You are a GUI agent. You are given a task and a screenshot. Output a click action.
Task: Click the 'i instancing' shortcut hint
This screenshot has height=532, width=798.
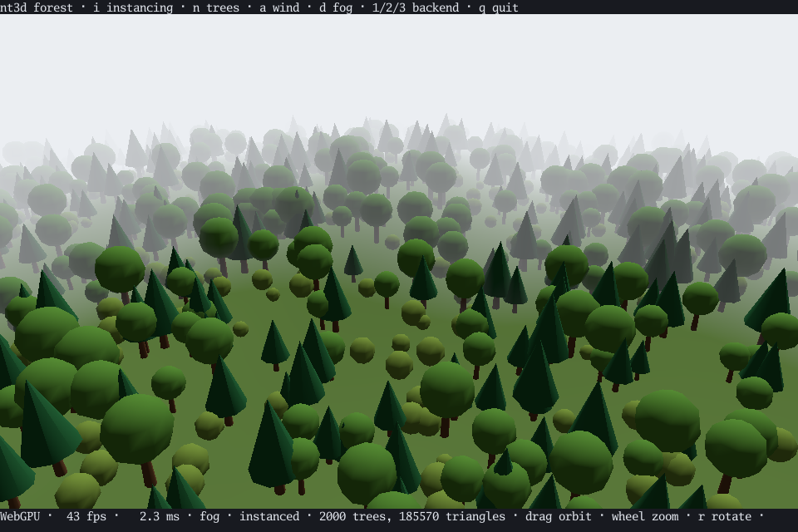(x=133, y=7)
